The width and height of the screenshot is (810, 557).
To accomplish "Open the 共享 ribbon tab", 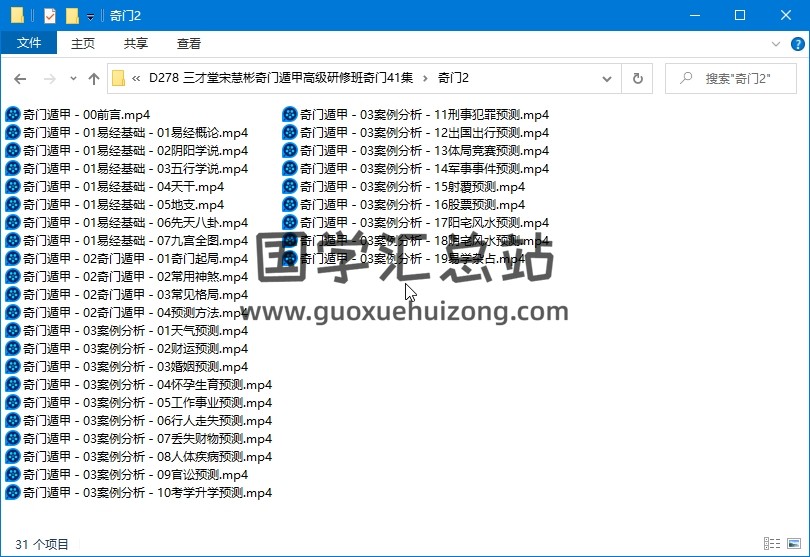I will pyautogui.click(x=136, y=43).
